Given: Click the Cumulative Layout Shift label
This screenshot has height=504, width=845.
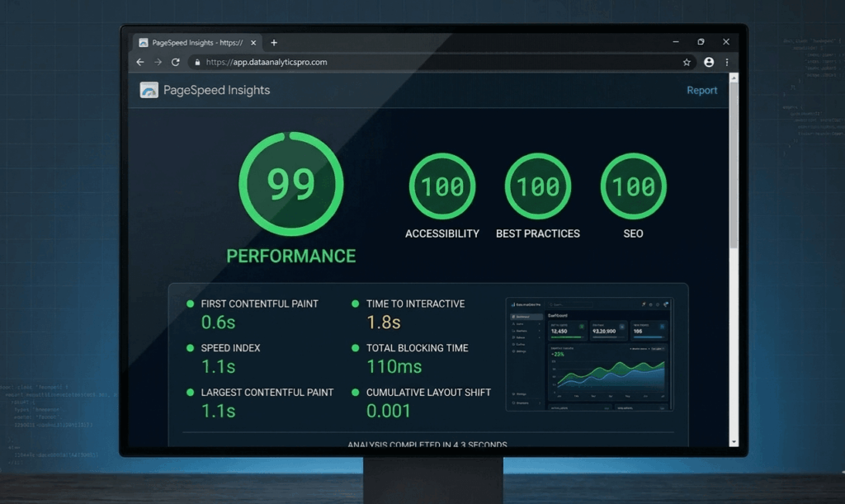Looking at the screenshot, I should point(428,393).
